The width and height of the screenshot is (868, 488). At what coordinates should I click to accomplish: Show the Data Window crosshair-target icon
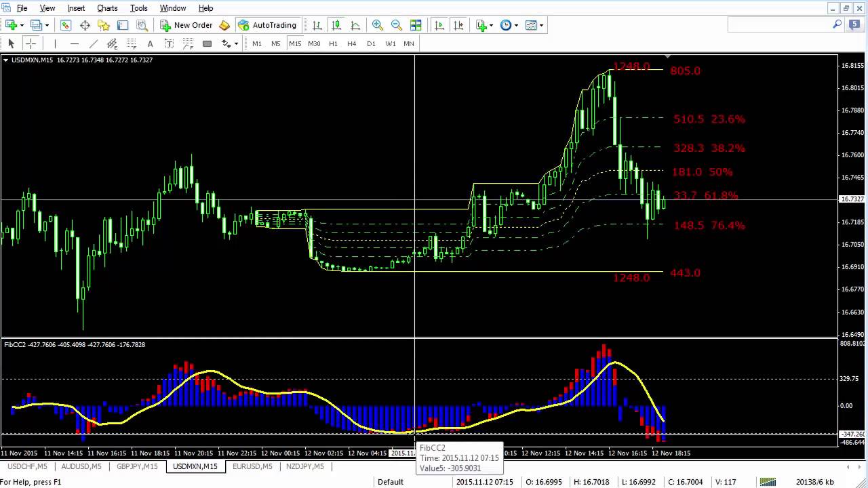point(85,25)
